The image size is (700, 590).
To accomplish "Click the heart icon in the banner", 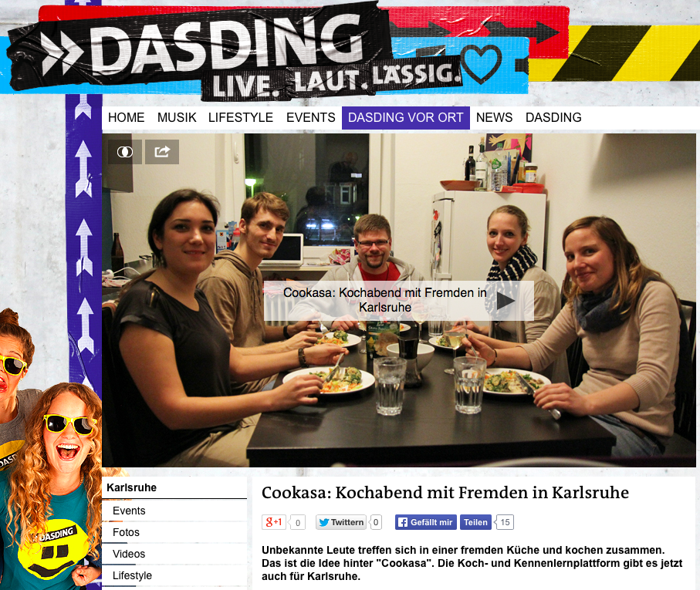I will [481, 63].
